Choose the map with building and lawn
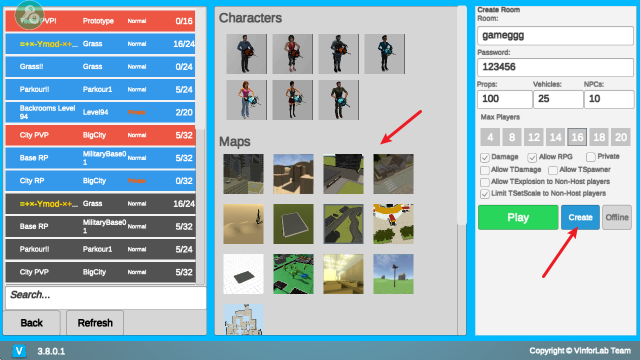 click(343, 174)
